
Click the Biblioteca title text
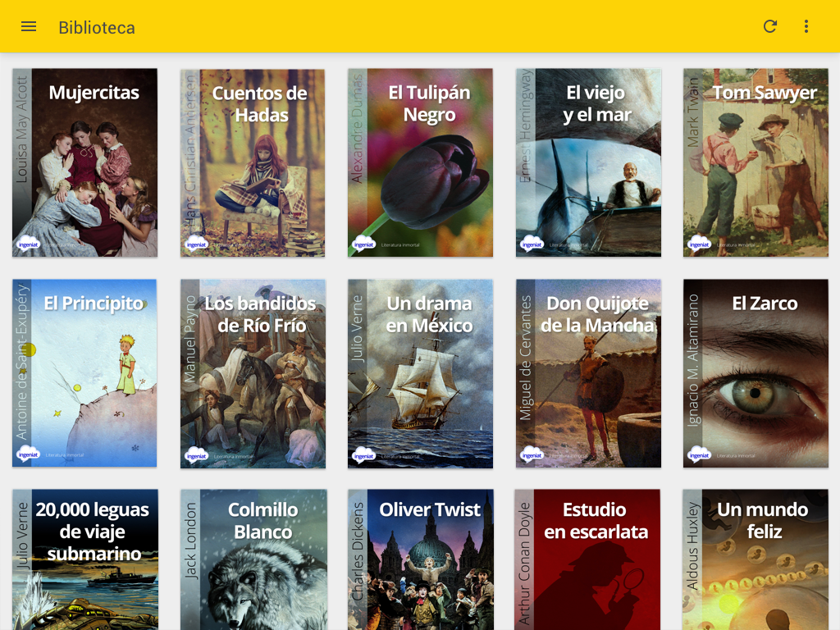point(97,28)
